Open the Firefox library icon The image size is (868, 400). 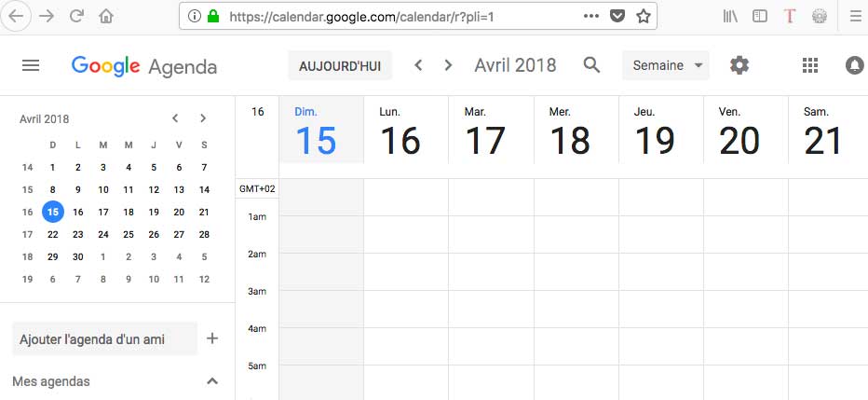pyautogui.click(x=730, y=17)
